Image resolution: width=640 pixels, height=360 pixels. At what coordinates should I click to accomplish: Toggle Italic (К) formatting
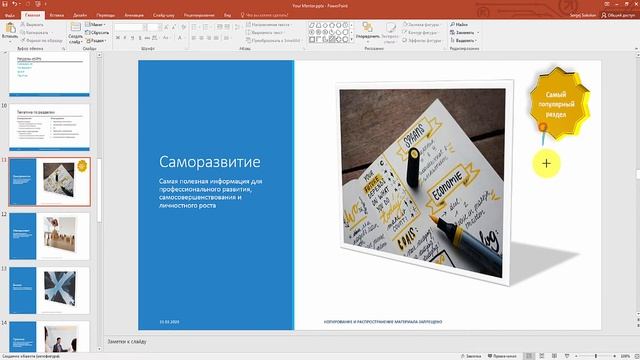click(x=125, y=38)
